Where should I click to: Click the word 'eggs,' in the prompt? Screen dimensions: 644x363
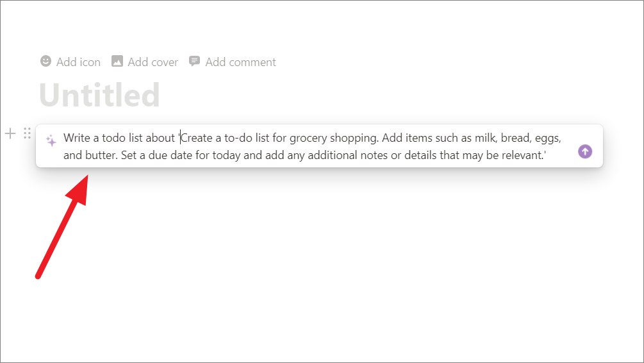point(548,139)
